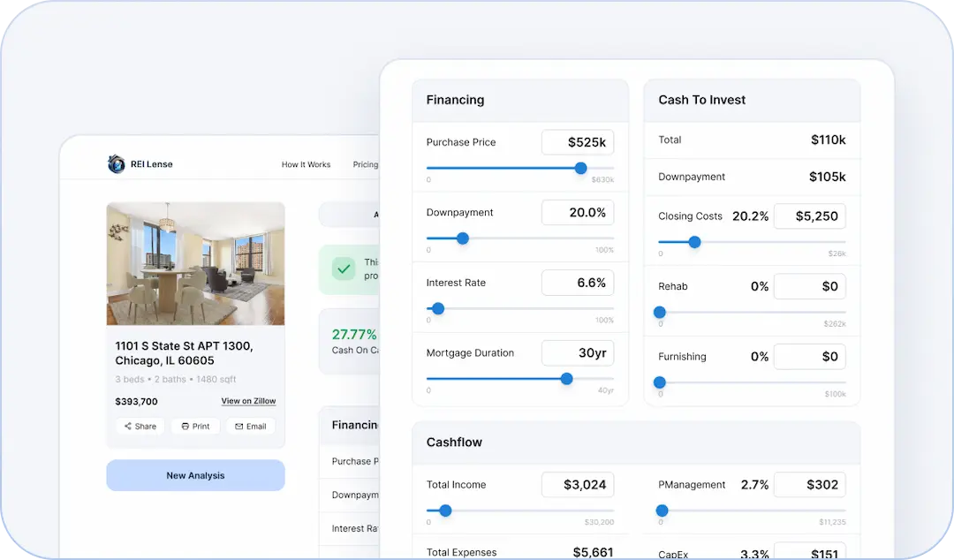Click the REI Lense logo icon
Viewport: 954px width, 560px height.
point(116,164)
